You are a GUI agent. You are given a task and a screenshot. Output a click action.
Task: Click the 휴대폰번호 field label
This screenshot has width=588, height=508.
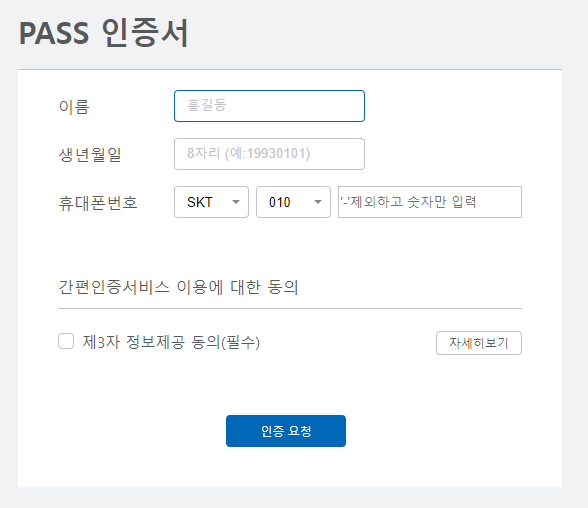click(x=98, y=203)
